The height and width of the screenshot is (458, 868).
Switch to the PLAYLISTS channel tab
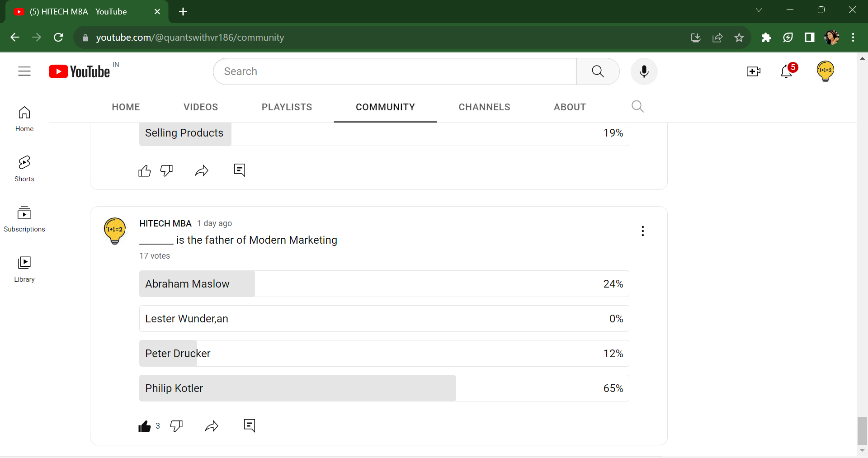click(287, 107)
